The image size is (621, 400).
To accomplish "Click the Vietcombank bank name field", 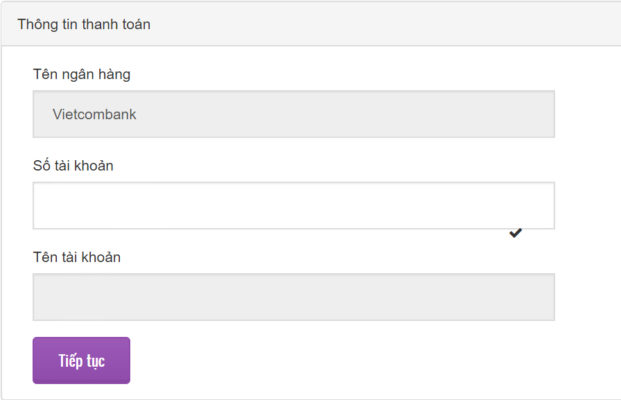I will click(x=293, y=114).
